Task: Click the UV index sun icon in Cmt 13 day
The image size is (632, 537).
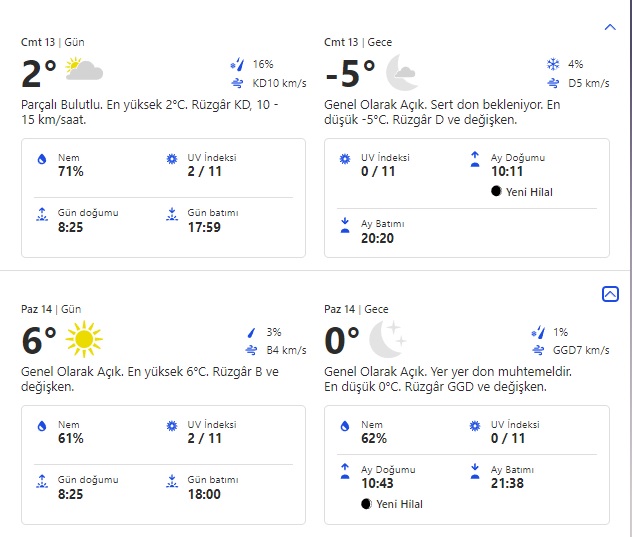Action: [x=171, y=160]
